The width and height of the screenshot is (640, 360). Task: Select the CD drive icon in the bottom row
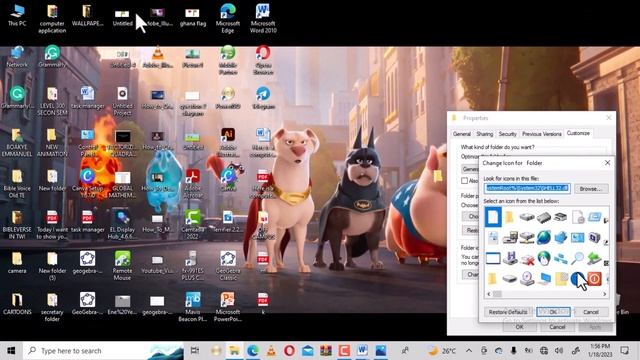pos(527,279)
